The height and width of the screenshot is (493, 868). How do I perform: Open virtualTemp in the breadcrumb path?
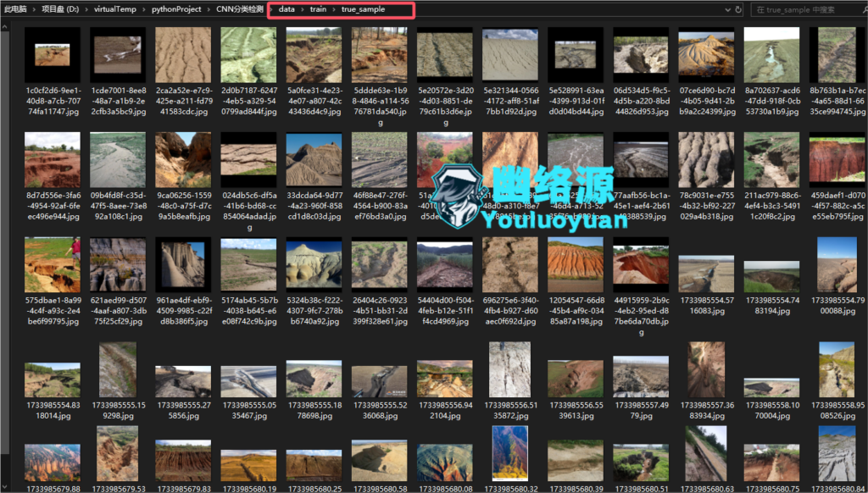(x=114, y=9)
